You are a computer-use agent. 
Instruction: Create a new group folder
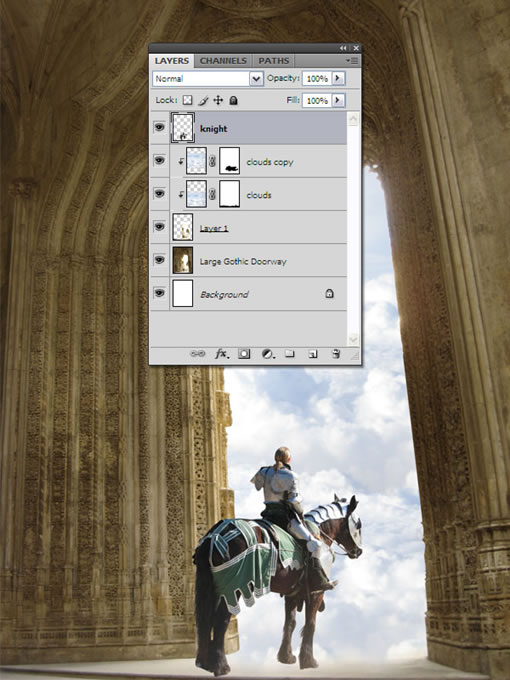pos(290,354)
